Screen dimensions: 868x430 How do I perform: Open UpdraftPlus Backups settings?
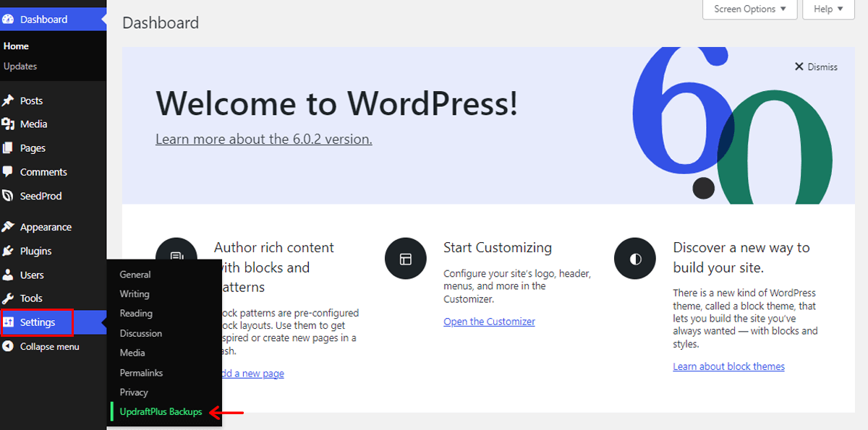pyautogui.click(x=161, y=412)
